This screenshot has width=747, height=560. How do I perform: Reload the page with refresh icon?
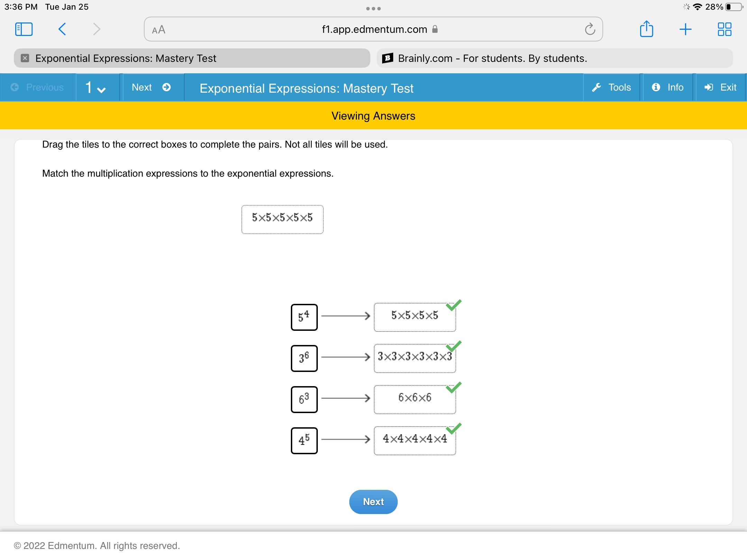click(590, 29)
